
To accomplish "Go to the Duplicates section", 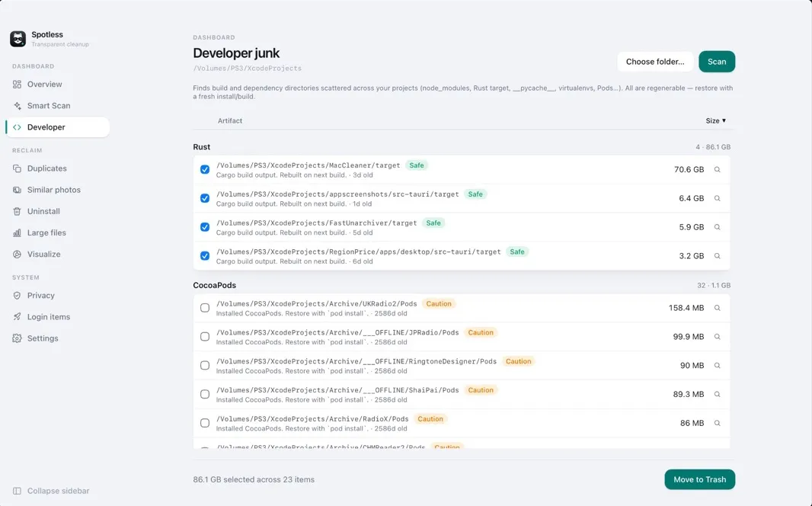I will point(57,169).
